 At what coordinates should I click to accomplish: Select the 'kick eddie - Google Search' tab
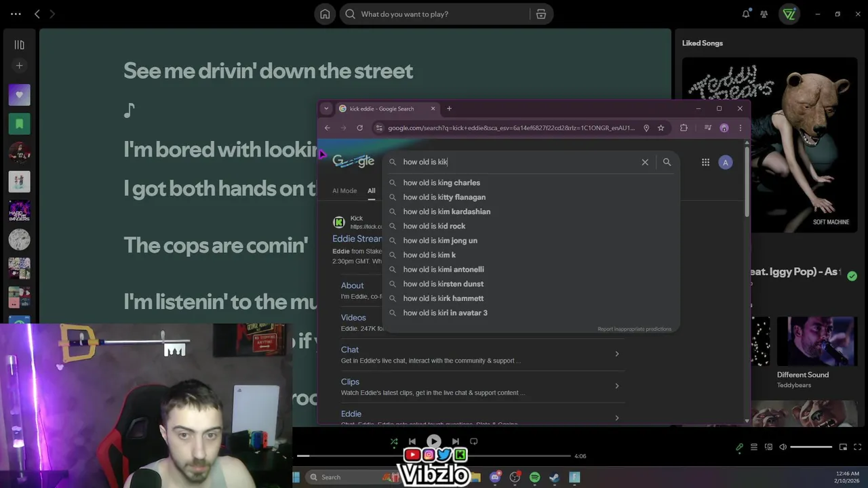pos(382,108)
